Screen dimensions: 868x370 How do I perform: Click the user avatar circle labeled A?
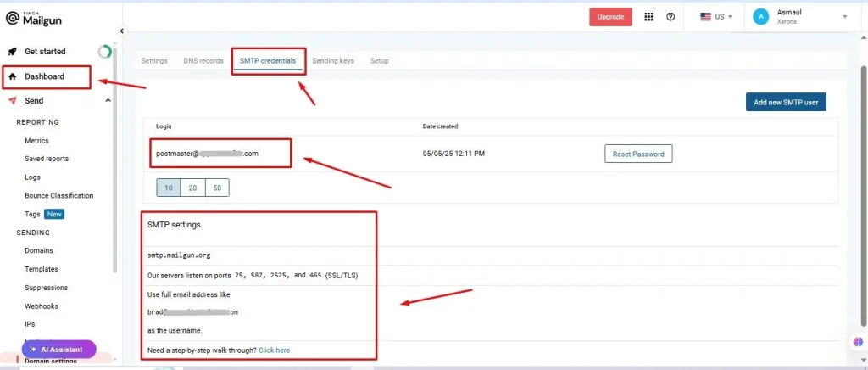[761, 17]
